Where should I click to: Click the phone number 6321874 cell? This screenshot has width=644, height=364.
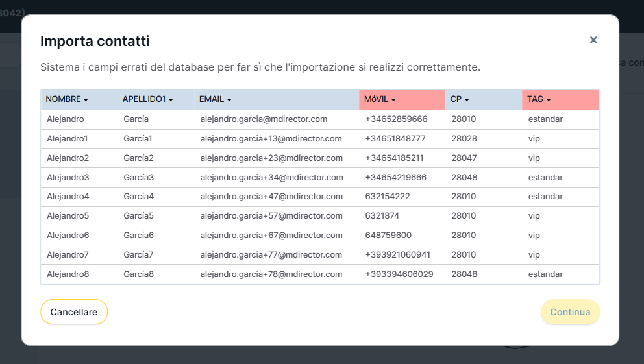[x=382, y=216]
